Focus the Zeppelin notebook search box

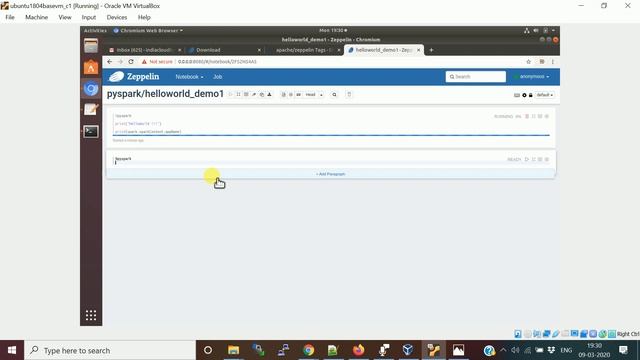[476, 77]
